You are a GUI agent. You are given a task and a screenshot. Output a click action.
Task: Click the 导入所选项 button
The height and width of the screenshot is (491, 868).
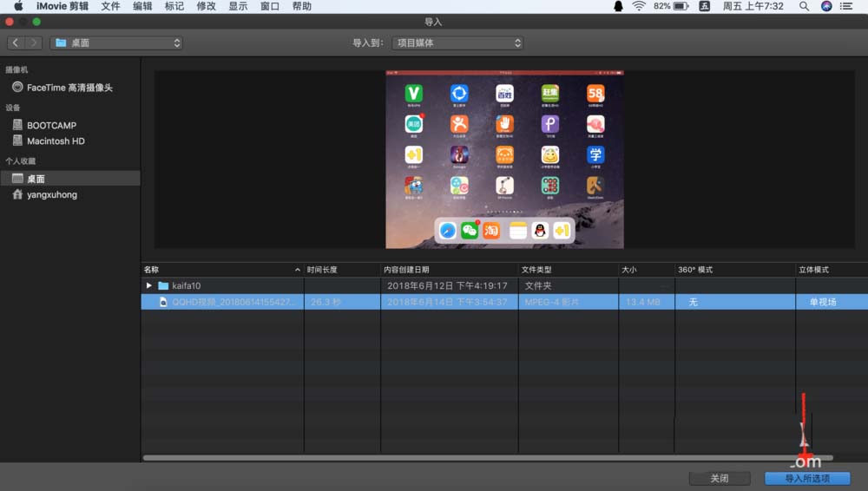pyautogui.click(x=807, y=478)
